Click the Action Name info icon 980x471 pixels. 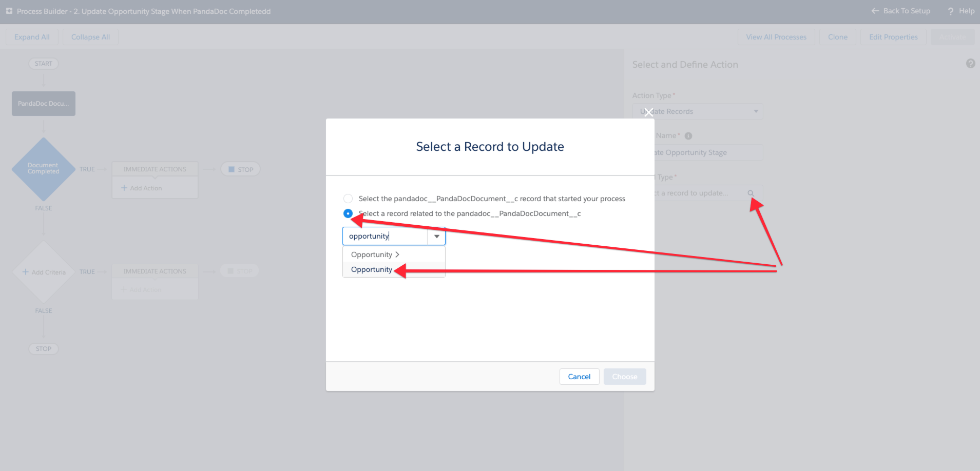pos(688,136)
